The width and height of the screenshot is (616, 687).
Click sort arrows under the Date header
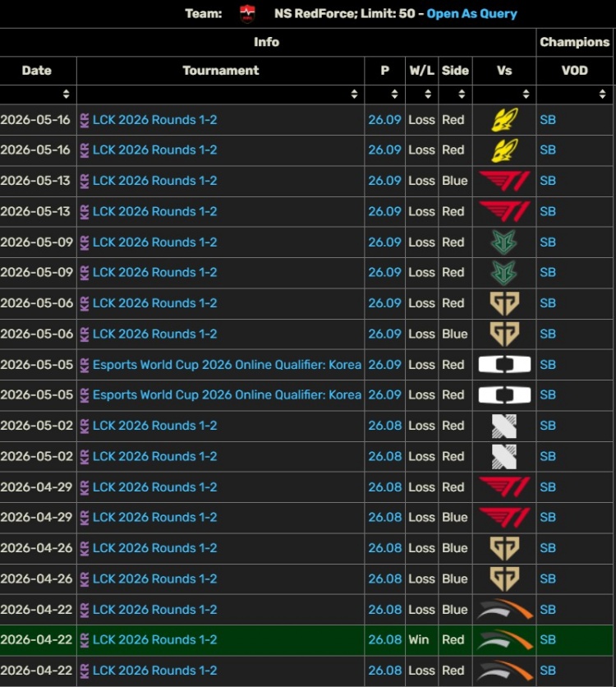[x=66, y=95]
